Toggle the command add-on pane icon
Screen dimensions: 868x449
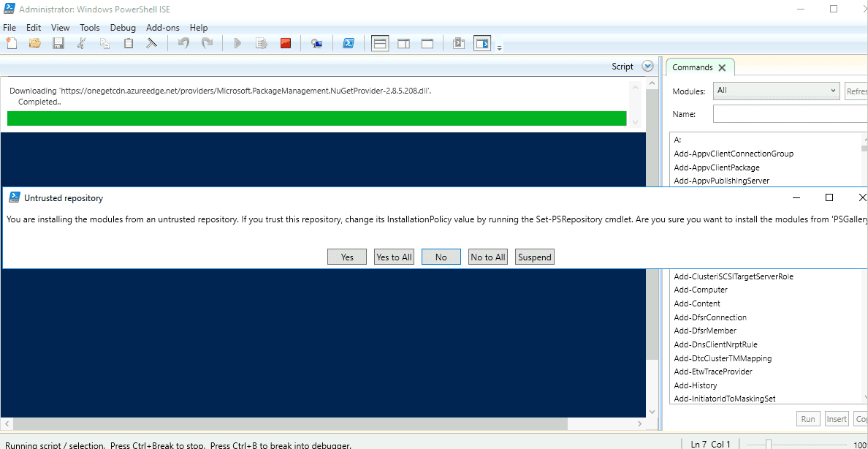482,43
